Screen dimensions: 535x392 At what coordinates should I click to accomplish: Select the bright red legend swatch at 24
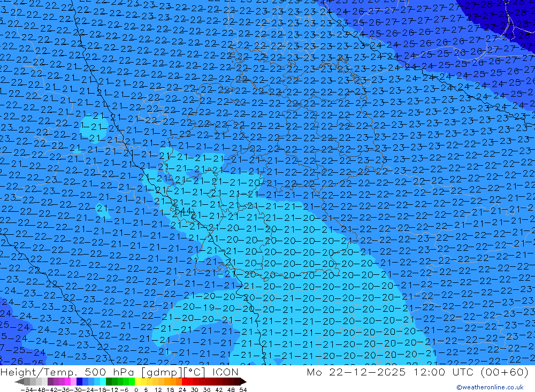point(185,381)
